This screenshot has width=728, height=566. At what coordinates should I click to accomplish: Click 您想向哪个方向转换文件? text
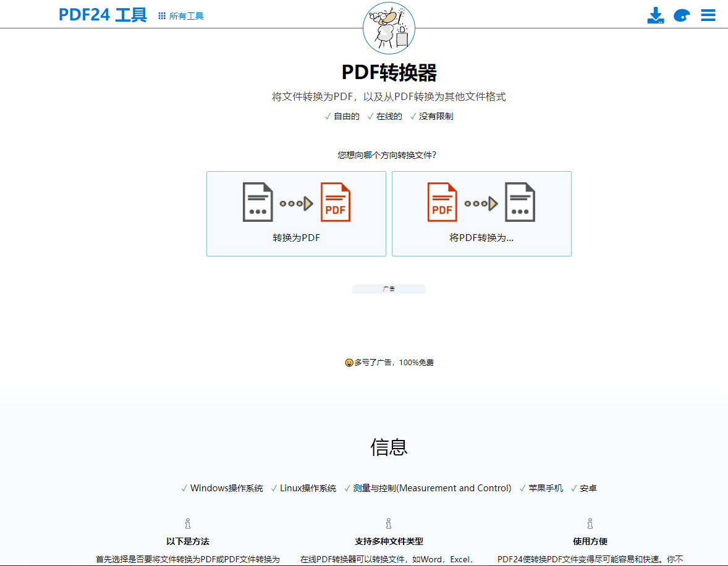click(x=387, y=155)
